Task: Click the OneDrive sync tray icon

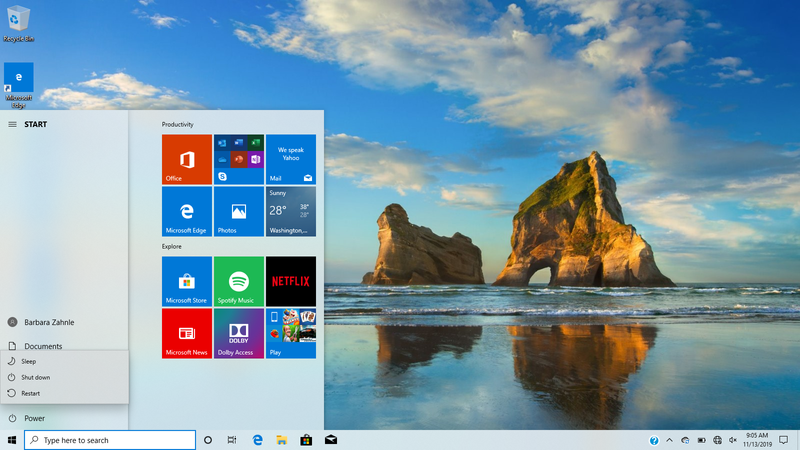Action: (x=685, y=440)
